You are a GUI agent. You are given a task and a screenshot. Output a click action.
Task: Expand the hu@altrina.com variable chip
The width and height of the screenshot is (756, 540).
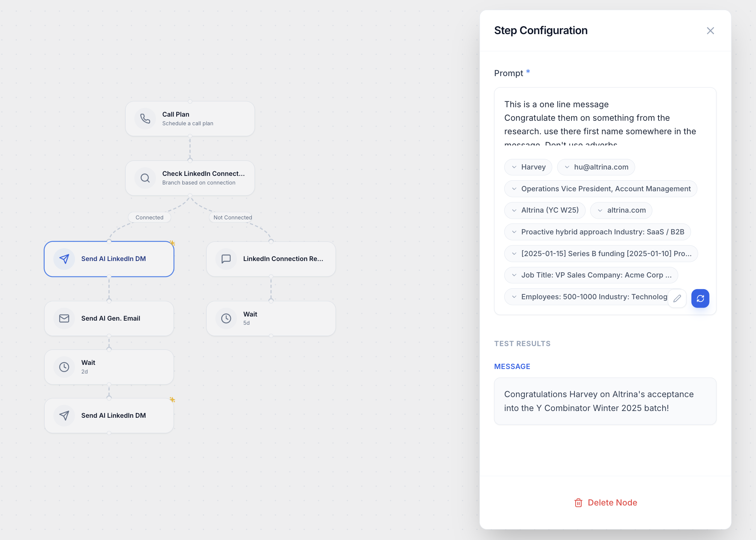click(567, 167)
